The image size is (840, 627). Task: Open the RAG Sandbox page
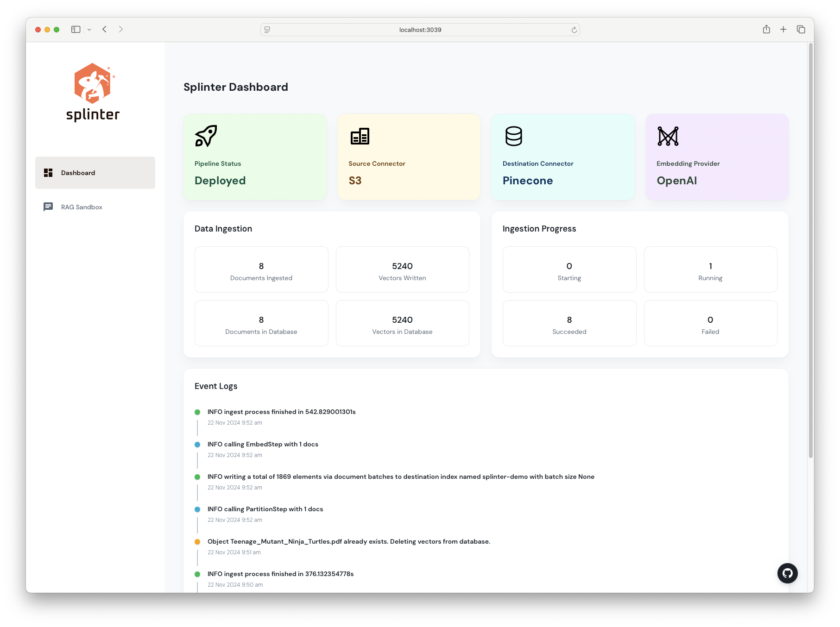click(95, 207)
